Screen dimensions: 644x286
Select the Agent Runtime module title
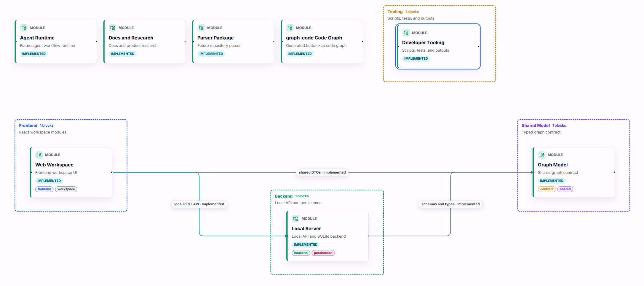(x=37, y=38)
